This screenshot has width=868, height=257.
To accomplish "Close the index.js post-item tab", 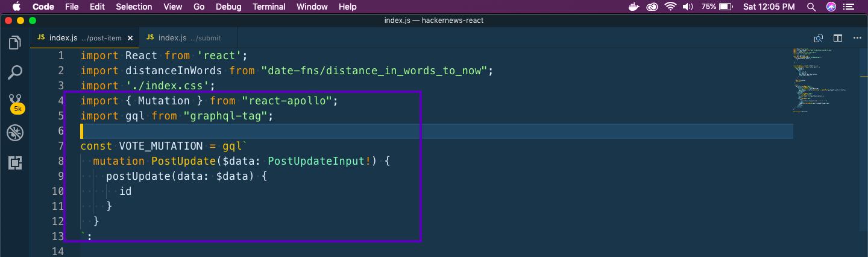I will 130,38.
